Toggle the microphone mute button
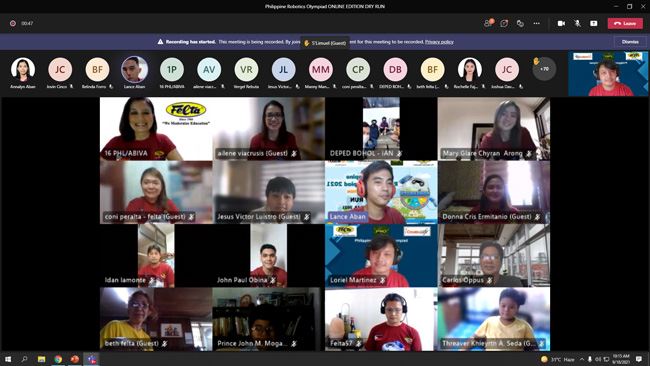The image size is (650, 366). pos(577,23)
